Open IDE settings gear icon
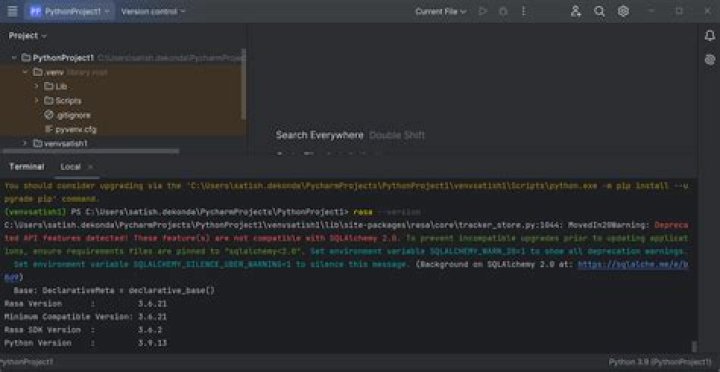 623,11
